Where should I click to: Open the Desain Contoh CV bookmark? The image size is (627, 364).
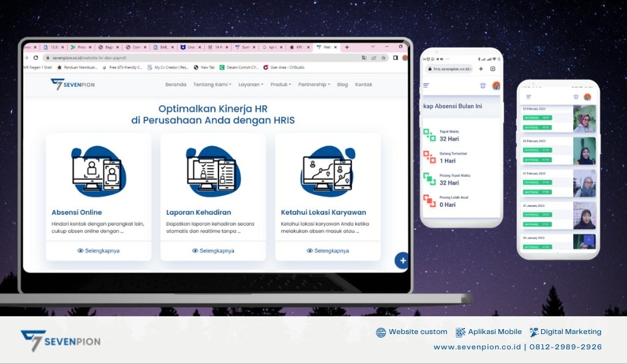click(x=239, y=67)
